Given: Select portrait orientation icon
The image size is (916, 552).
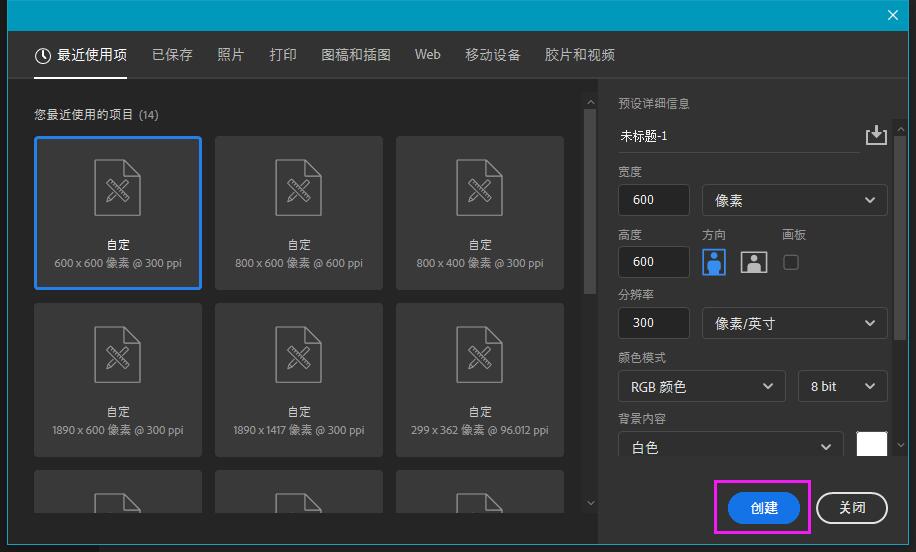Looking at the screenshot, I should coord(714,262).
